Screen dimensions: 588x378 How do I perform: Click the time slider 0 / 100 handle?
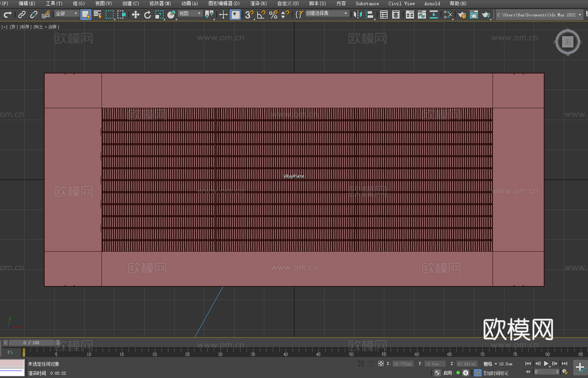[32, 343]
